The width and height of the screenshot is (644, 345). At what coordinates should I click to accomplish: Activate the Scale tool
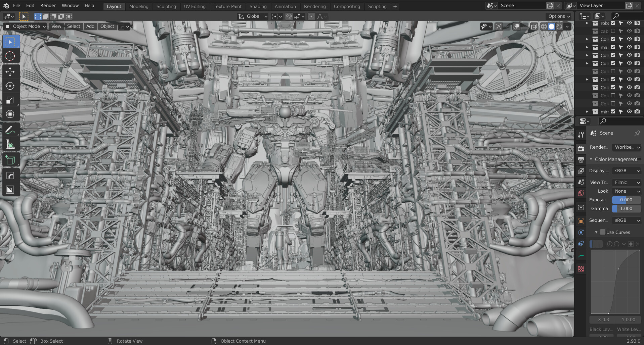(10, 100)
